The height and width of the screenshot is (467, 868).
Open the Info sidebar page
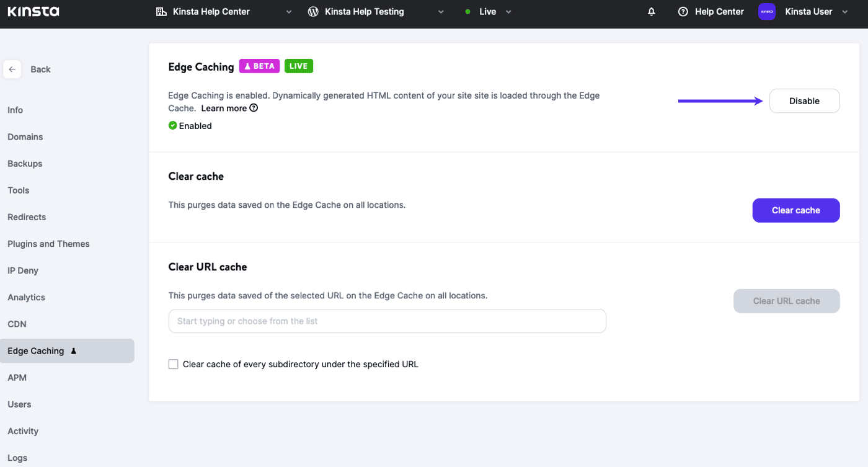(15, 110)
